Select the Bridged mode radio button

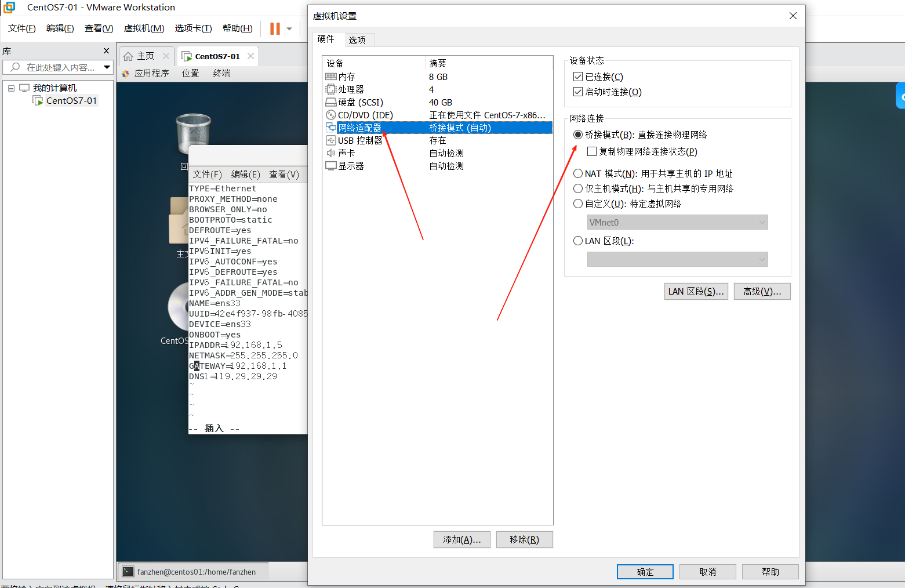pos(578,135)
